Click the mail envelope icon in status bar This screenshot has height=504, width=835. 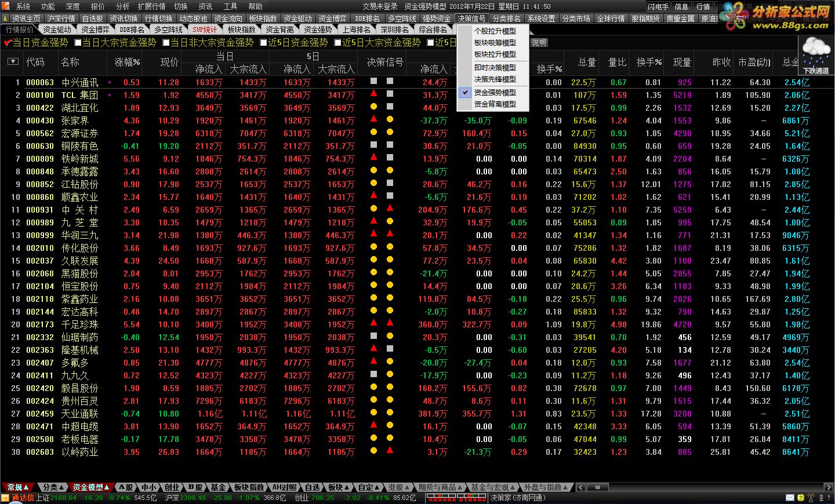(x=790, y=498)
